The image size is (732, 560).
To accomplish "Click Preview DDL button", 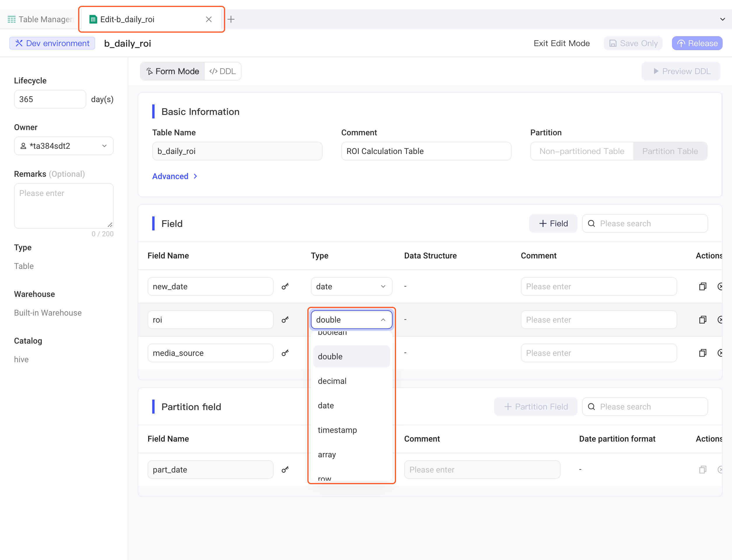I will point(681,71).
